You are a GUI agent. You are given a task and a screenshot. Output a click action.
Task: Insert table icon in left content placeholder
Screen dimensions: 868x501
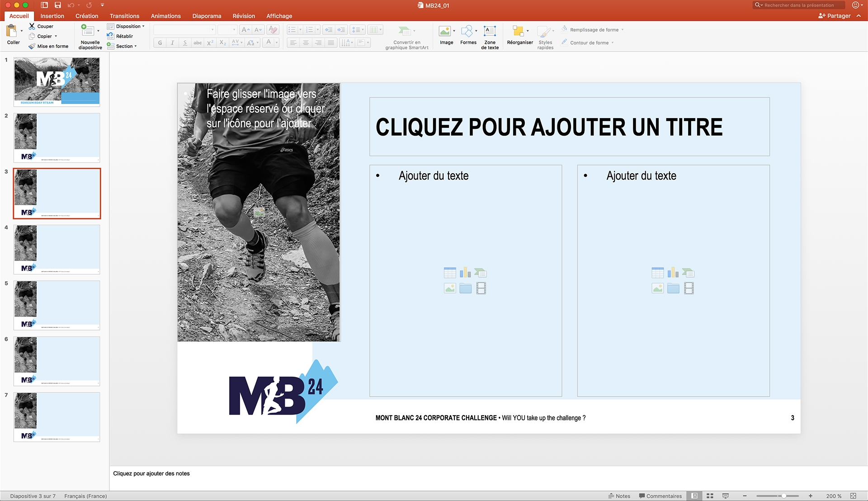coord(450,273)
